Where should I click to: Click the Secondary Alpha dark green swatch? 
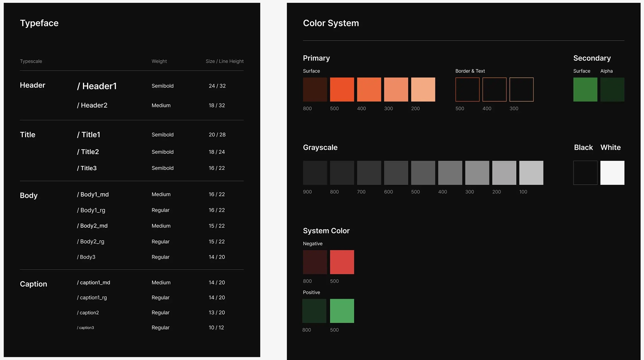coord(612,89)
